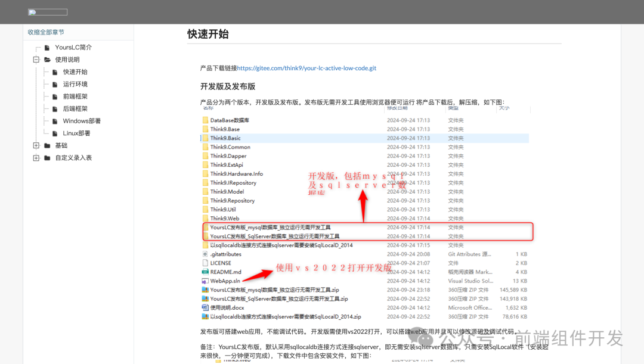Click the .gitattributes file name
644x364 pixels.
click(x=225, y=254)
